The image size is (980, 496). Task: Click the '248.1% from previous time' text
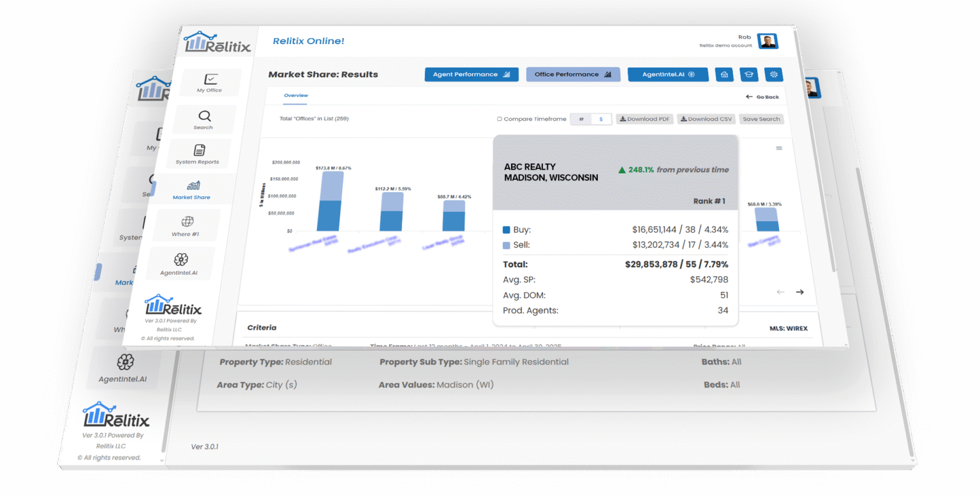[673, 170]
